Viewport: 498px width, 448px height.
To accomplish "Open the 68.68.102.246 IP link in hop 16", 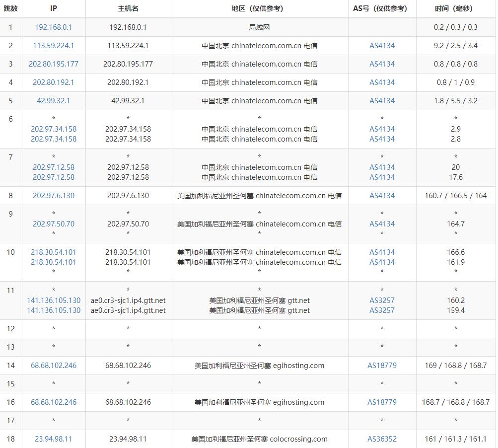I will point(53,403).
